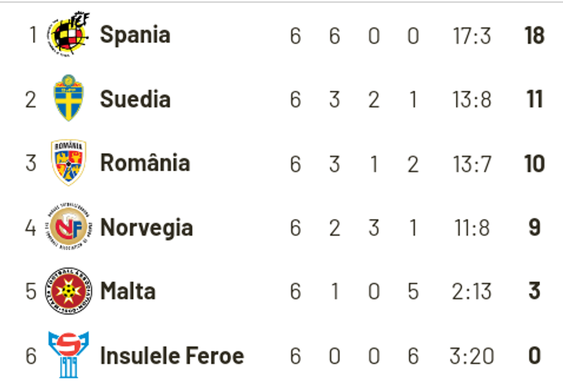Open the Norvegia team link
This screenshot has width=563, height=392.
tap(146, 228)
